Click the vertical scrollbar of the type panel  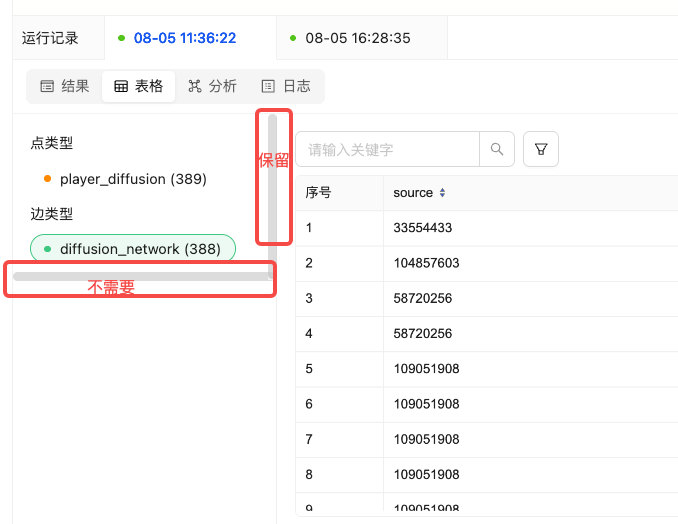click(x=272, y=197)
